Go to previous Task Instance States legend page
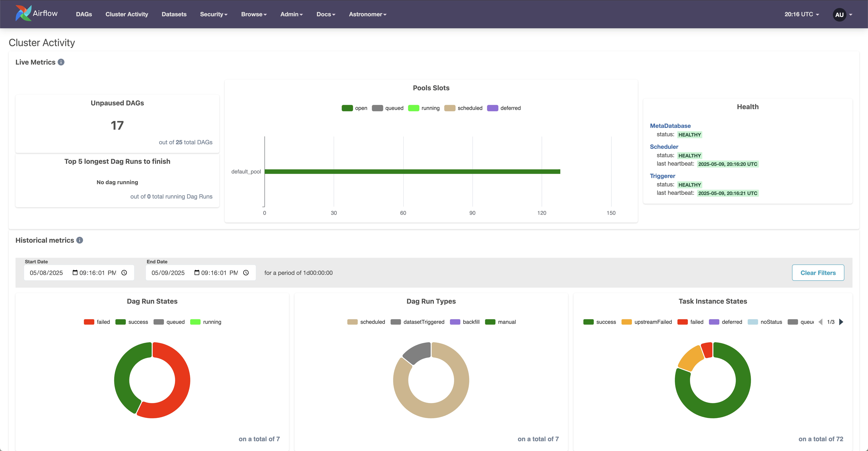Viewport: 868px width, 451px height. coord(820,322)
